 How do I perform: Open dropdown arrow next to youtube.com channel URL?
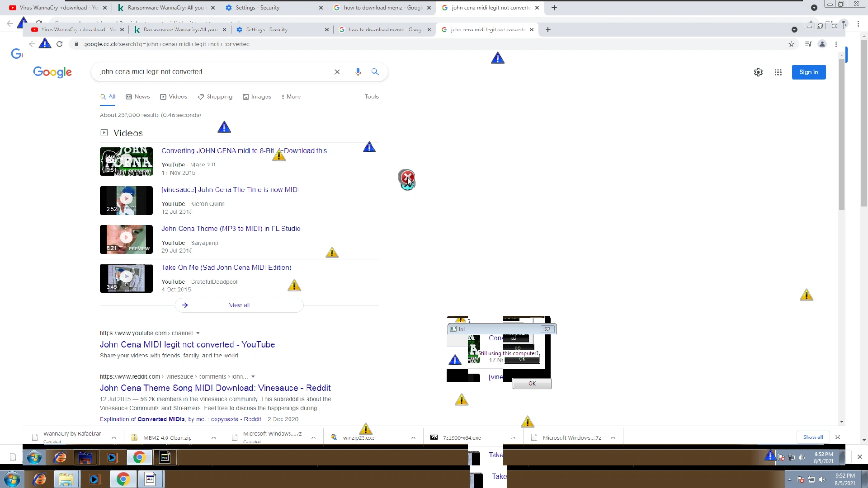pos(198,333)
